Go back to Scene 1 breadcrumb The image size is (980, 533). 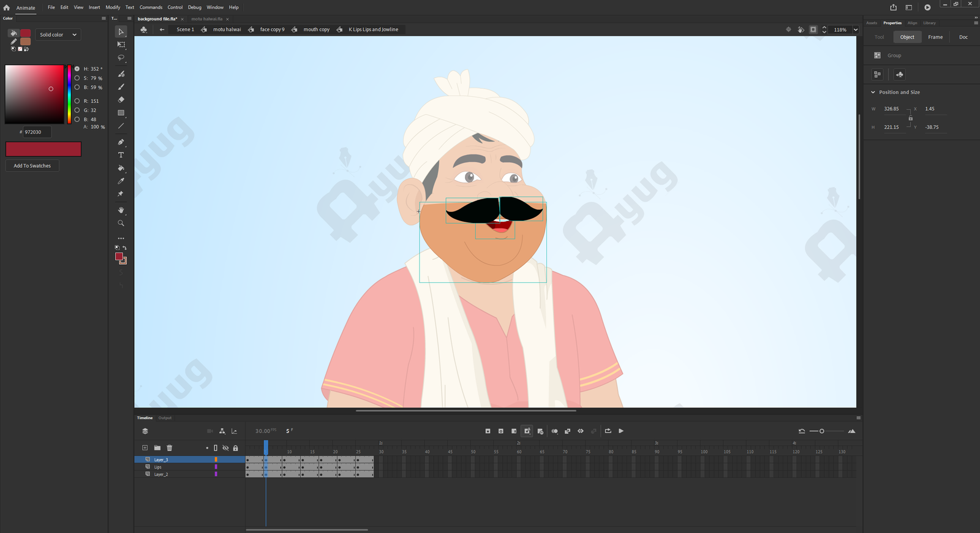point(185,29)
